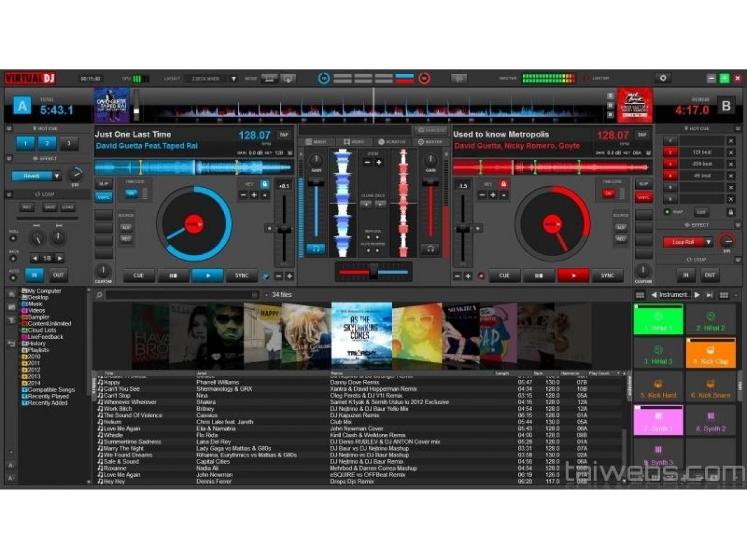Viewport: 747px width, 560px height.
Task: Trigger the Synth 1 sampler pad
Action: 658,420
